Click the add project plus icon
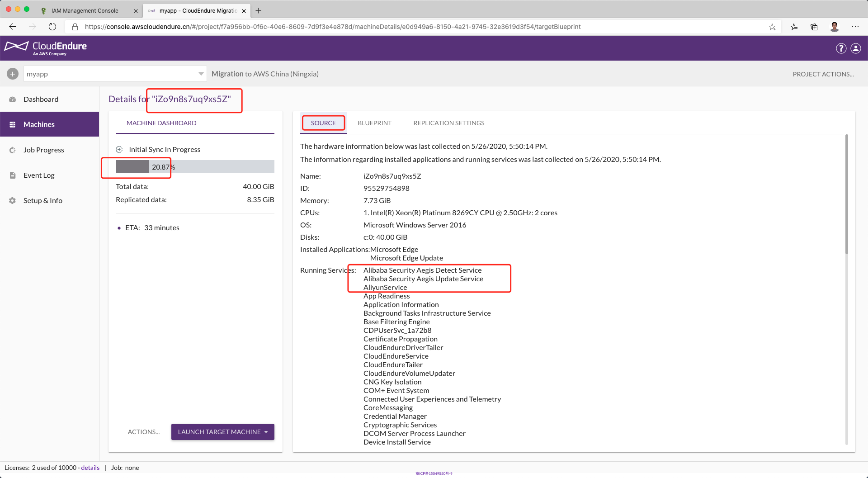The height and width of the screenshot is (478, 868). [x=13, y=74]
